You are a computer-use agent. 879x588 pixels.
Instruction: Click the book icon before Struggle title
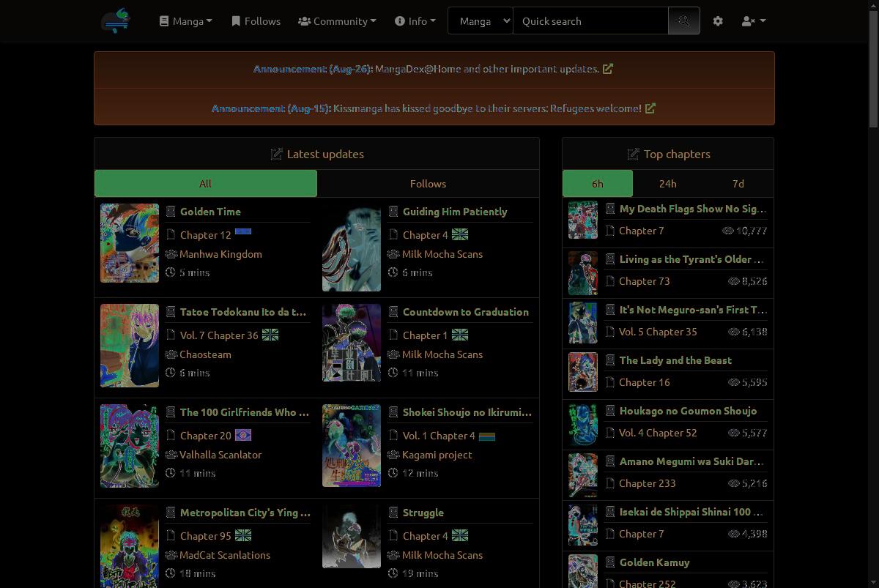[x=393, y=513]
